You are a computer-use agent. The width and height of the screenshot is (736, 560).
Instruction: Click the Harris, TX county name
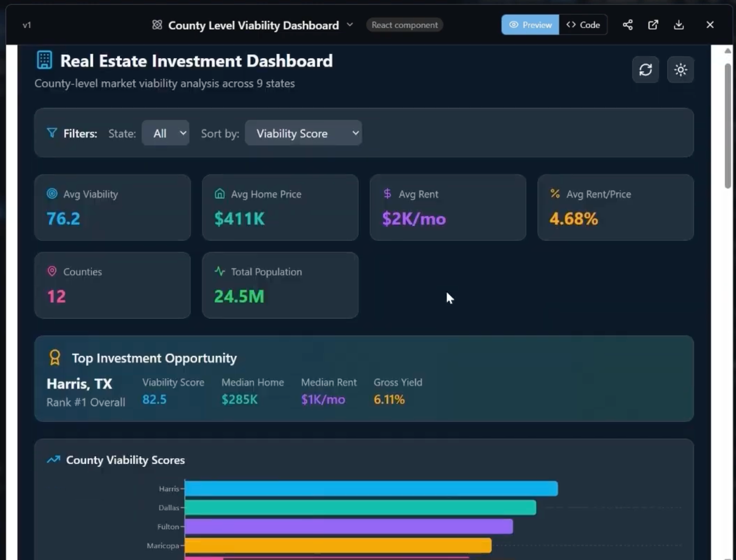[80, 383]
